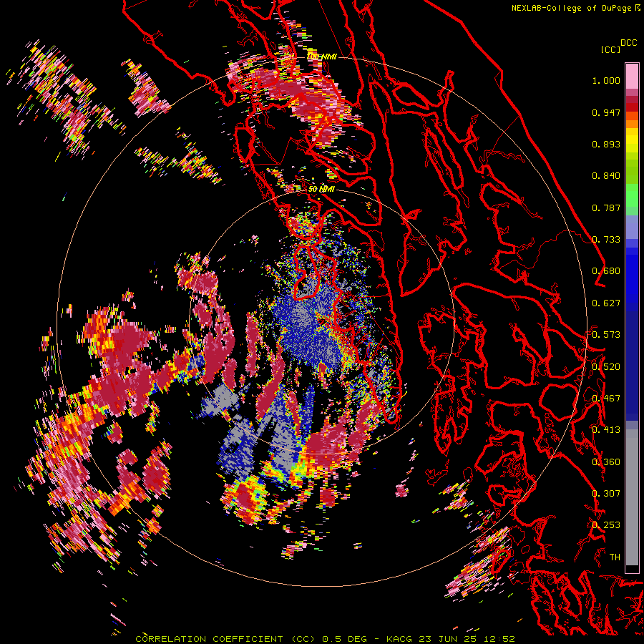Click the 50 NMI range ring label
This screenshot has height=644, width=644.
coord(321,190)
